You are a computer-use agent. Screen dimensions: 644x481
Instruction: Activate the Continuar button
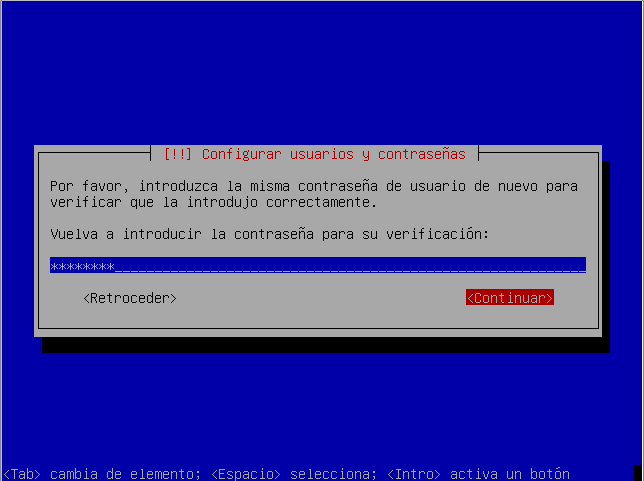[510, 297]
